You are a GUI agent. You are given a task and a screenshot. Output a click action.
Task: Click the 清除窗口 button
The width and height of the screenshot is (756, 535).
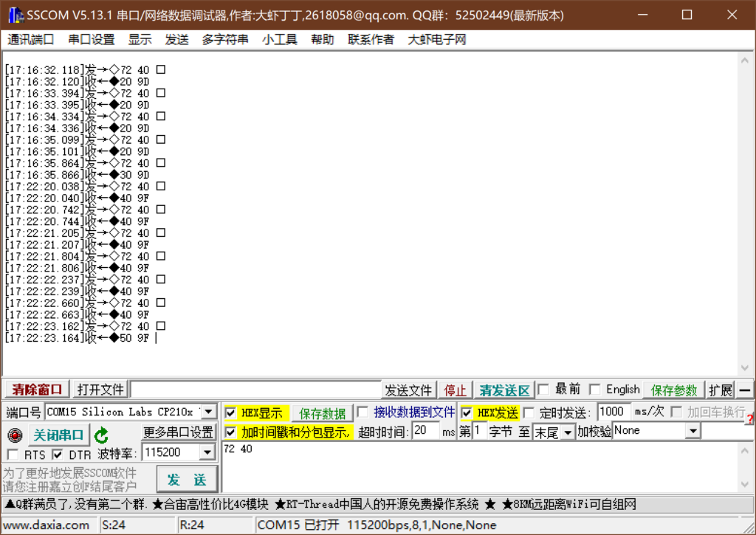coord(38,390)
